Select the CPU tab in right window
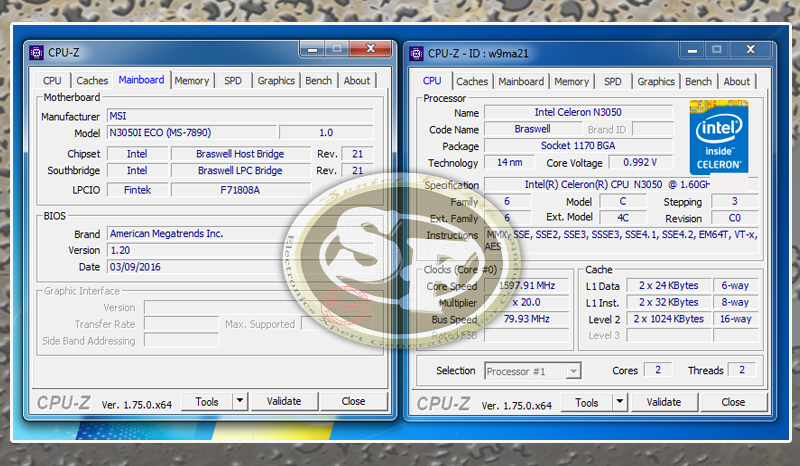The height and width of the screenshot is (466, 800). click(432, 81)
